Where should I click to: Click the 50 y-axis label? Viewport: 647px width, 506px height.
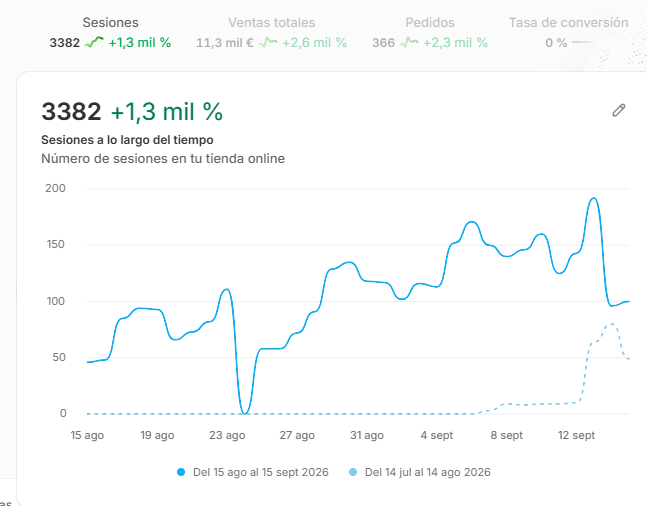(59, 357)
